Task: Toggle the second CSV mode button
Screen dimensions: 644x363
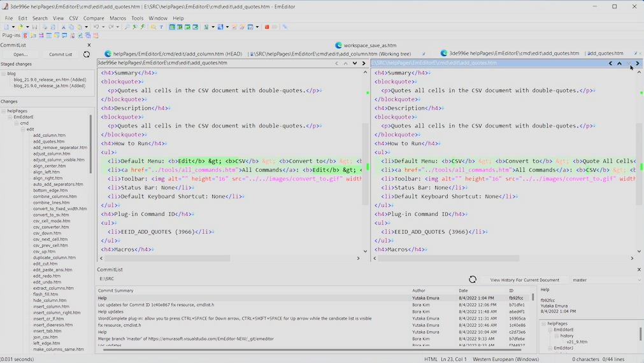Action: click(180, 27)
